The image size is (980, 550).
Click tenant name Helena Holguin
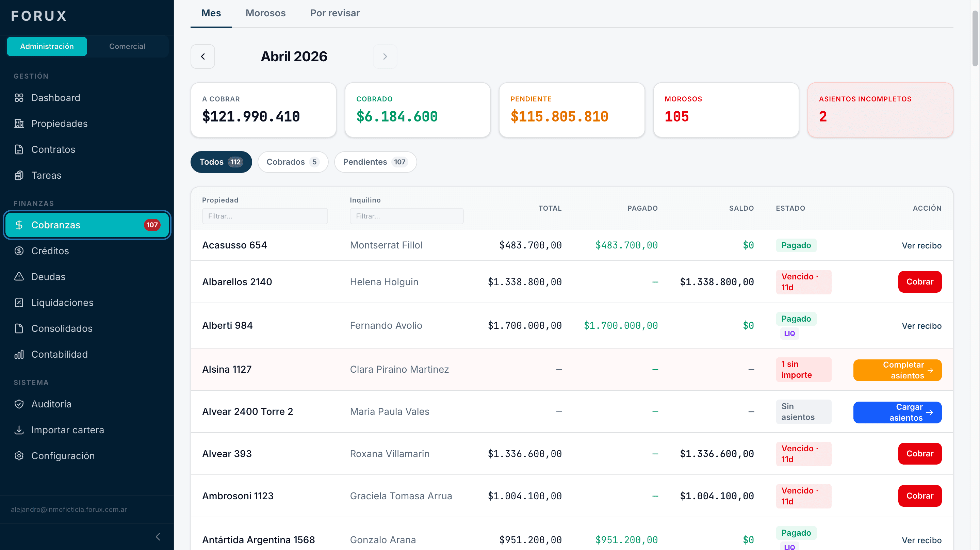pos(384,282)
